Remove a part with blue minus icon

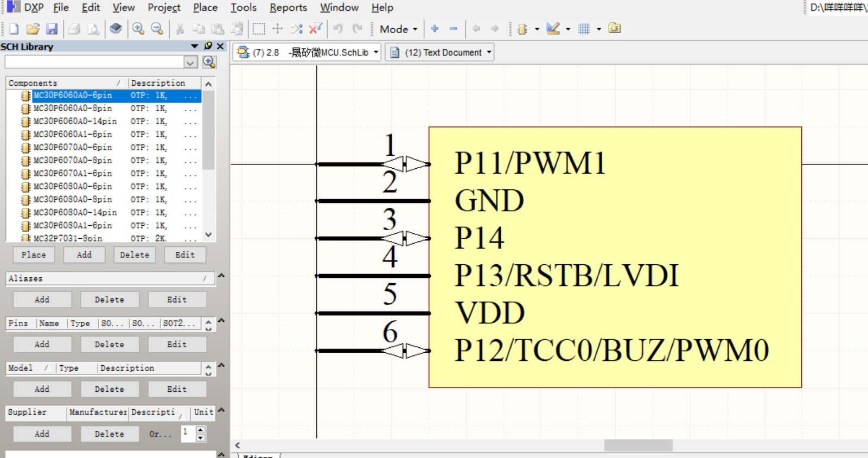(454, 28)
